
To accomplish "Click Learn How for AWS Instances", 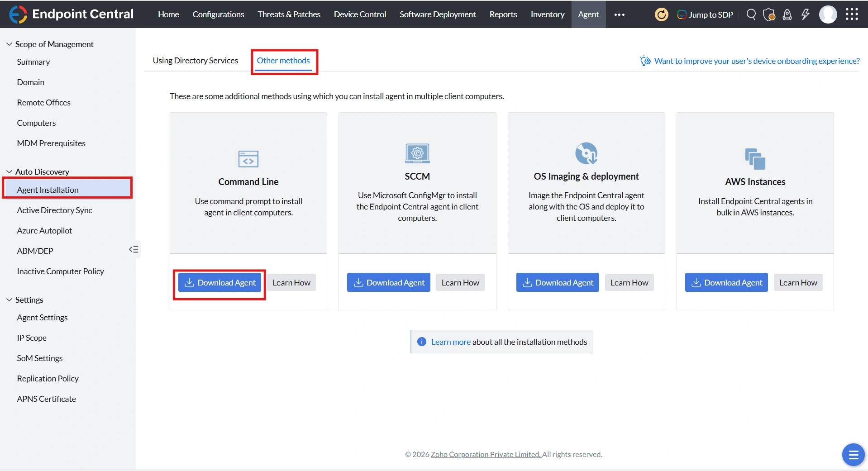I will tap(798, 282).
